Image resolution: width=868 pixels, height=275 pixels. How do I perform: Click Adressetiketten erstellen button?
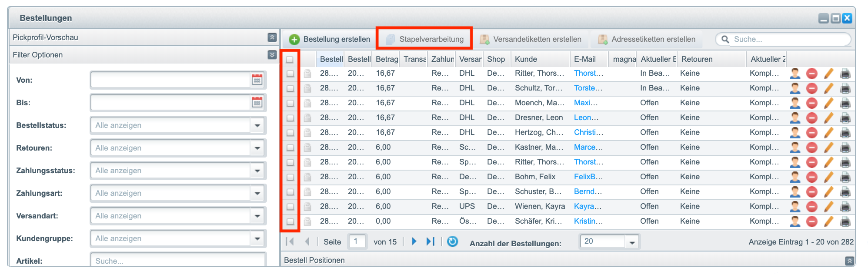647,39
